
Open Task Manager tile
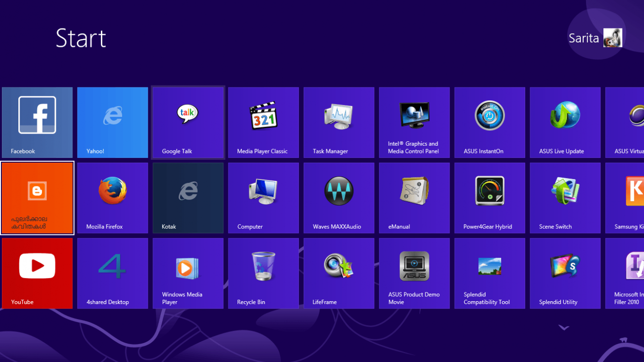point(339,123)
